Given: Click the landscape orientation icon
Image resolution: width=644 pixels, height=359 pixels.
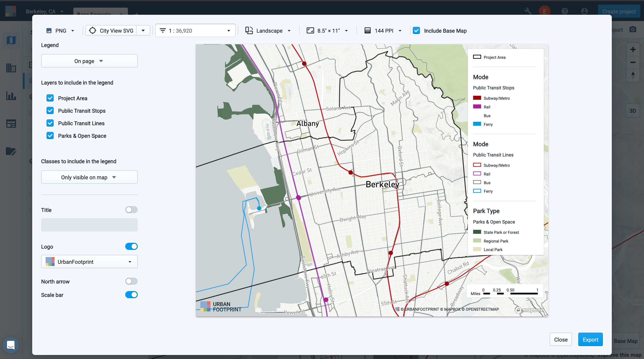Looking at the screenshot, I should pos(249,30).
